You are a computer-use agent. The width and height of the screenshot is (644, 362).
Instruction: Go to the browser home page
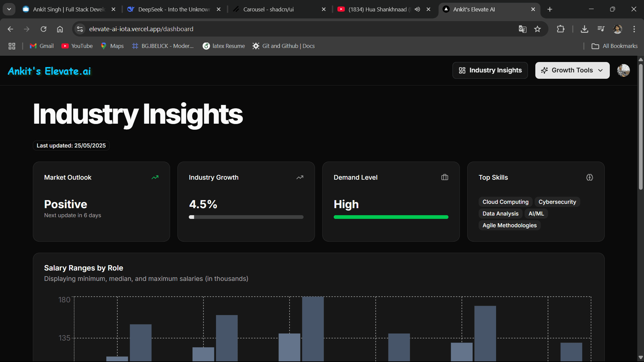point(60,29)
